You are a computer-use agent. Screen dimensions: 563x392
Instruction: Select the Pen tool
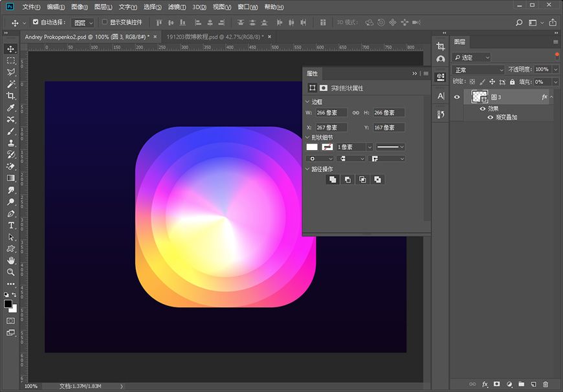click(11, 213)
